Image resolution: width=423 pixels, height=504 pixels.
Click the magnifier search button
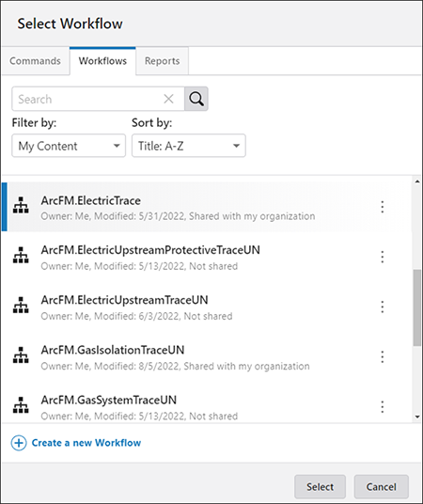click(196, 99)
